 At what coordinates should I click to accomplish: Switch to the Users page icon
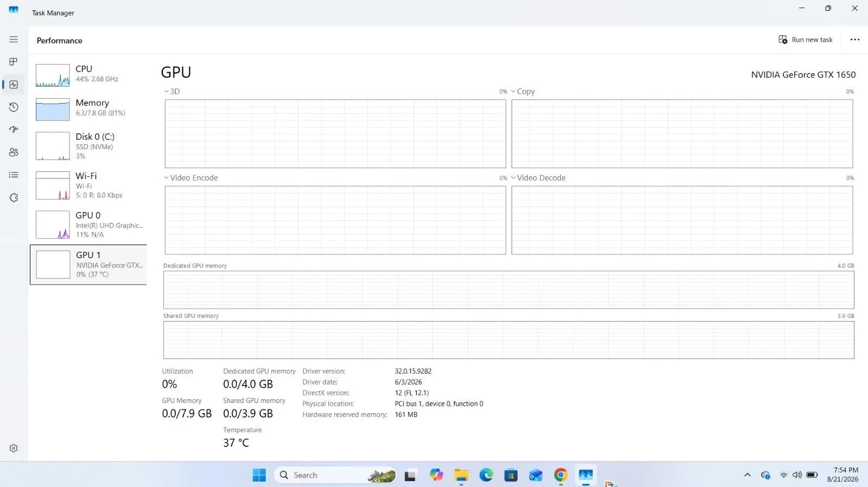(x=14, y=152)
